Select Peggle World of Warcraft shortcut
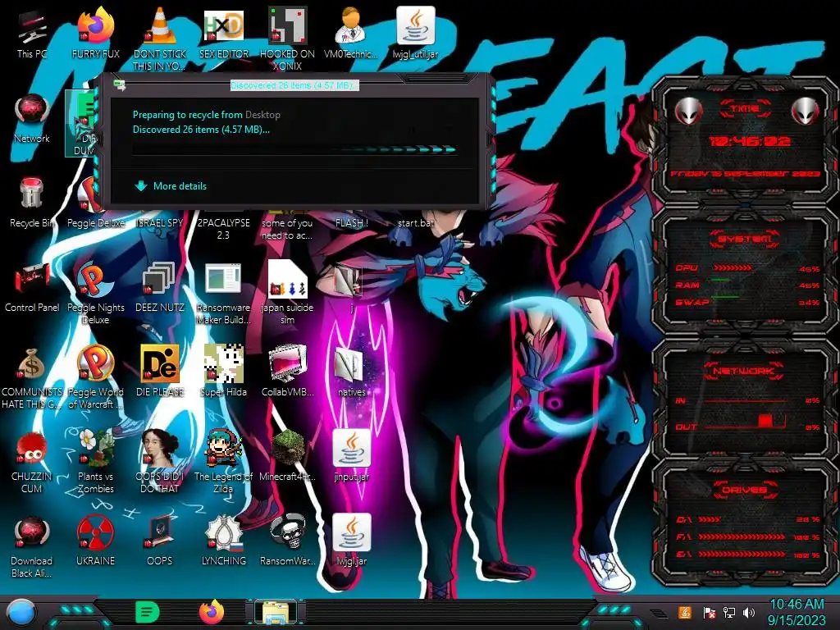 click(x=95, y=377)
